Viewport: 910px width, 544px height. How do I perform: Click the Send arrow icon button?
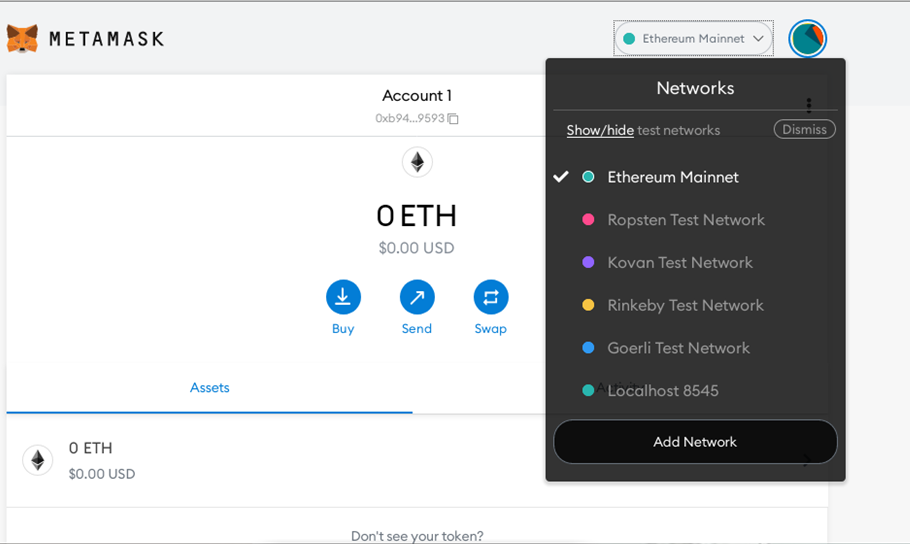click(x=417, y=297)
